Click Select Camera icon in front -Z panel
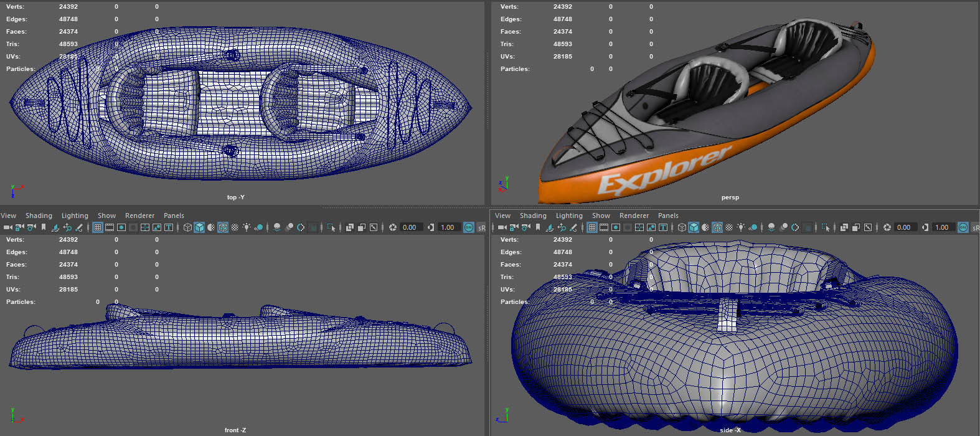This screenshot has width=980, height=436. 8,227
